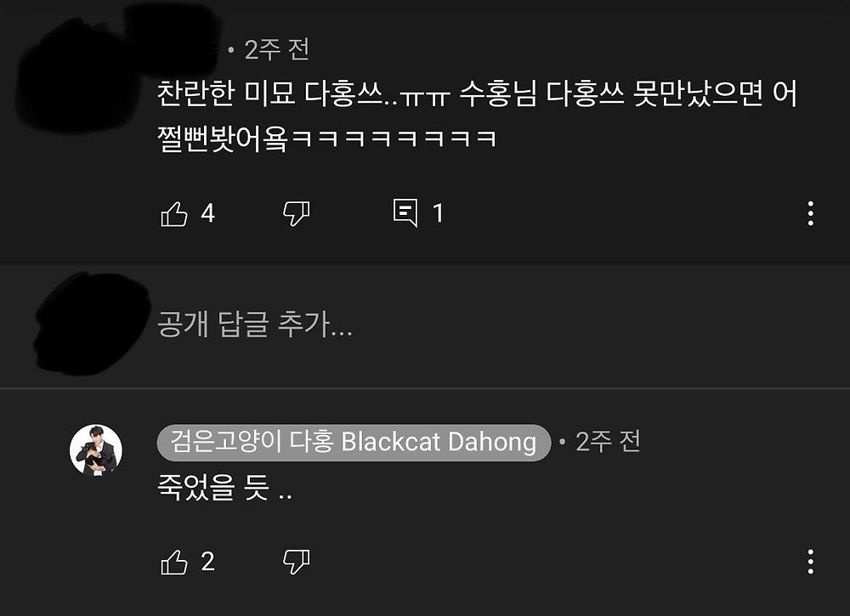Click the blacked-out avatar beside reply field
Screen dimensions: 850x616
(x=91, y=324)
